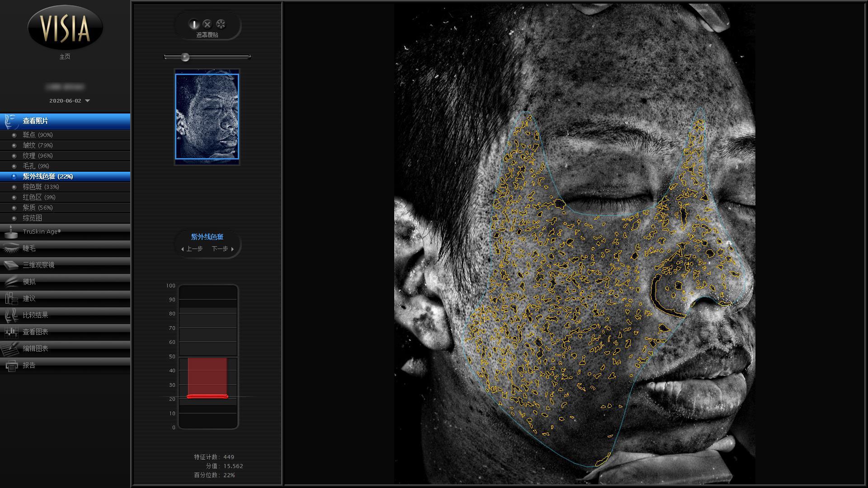Select the 毛孔 (9%) analysis option
Image resolution: width=868 pixels, height=488 pixels.
(65, 166)
